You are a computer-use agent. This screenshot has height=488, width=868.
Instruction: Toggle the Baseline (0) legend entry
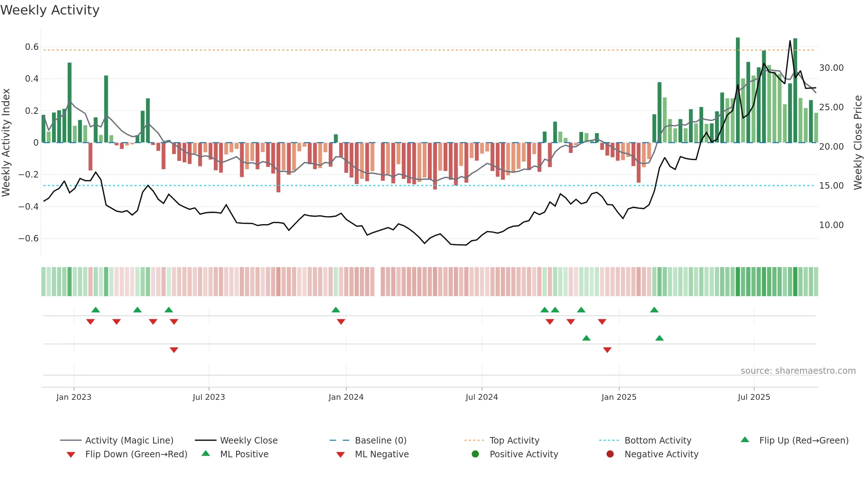368,440
